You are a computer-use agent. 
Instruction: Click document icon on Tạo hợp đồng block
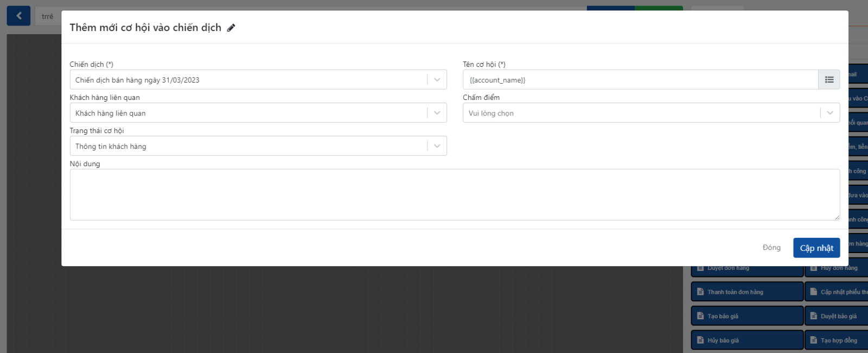(814, 340)
